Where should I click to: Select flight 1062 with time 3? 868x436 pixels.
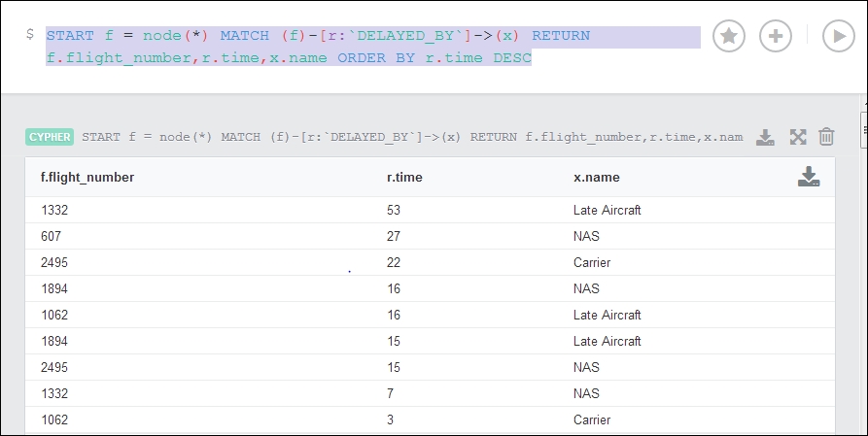point(54,419)
